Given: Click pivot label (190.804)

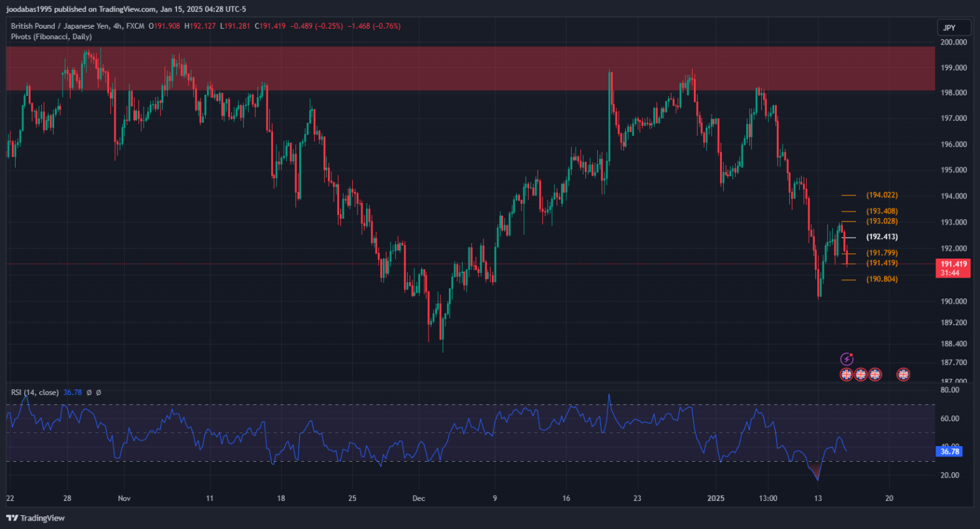Looking at the screenshot, I should [x=882, y=280].
